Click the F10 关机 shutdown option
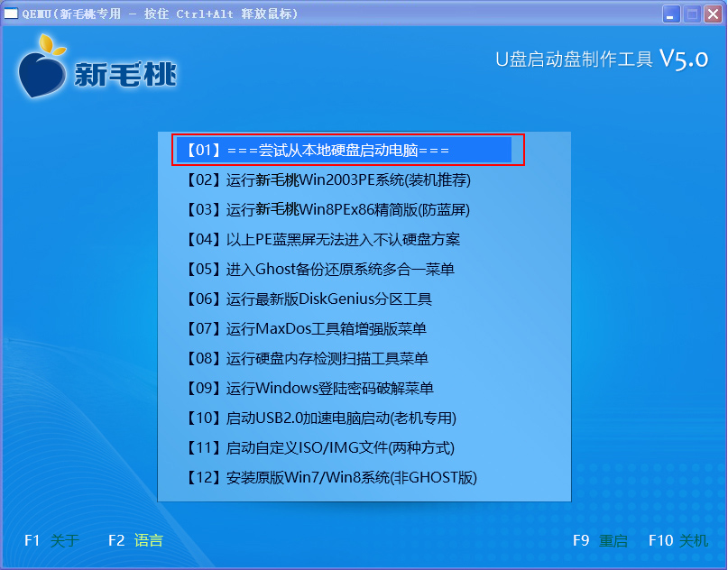This screenshot has width=728, height=570. (x=678, y=540)
